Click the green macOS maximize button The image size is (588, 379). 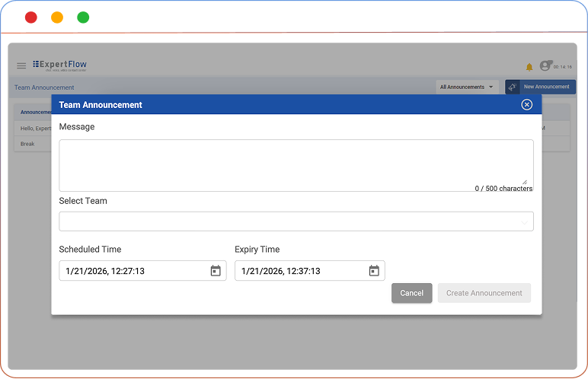(x=83, y=18)
